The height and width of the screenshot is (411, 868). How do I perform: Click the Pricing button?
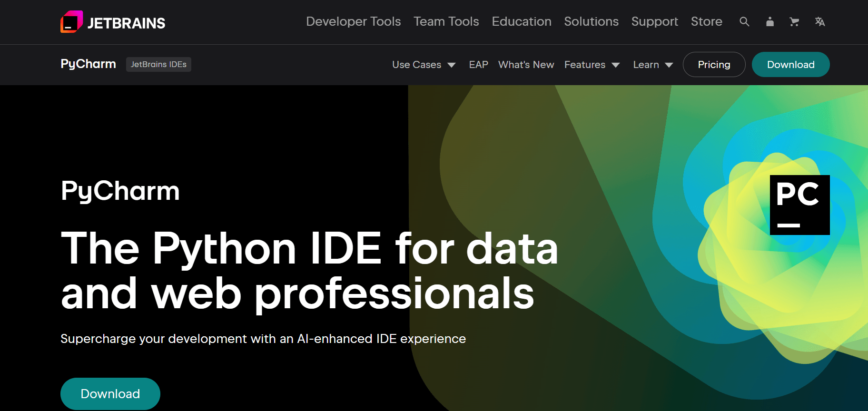(x=714, y=65)
